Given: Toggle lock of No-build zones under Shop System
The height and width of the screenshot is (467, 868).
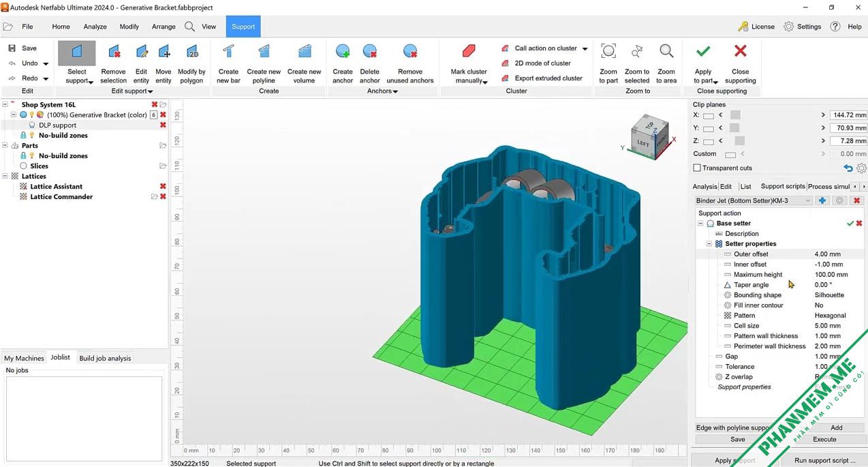Looking at the screenshot, I should 24,136.
